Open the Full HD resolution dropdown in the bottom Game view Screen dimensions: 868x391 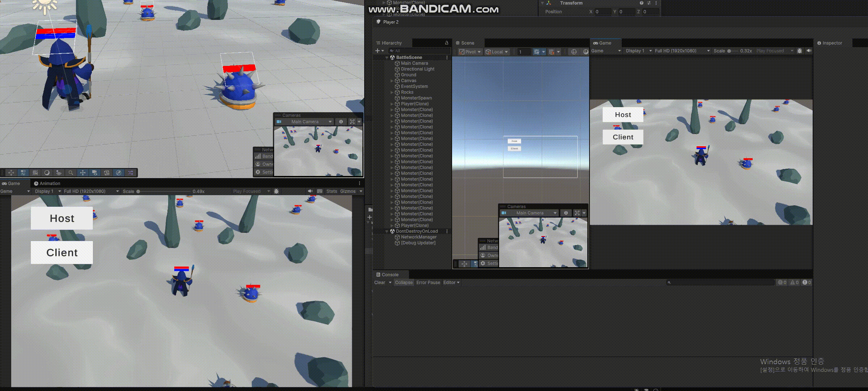91,191
